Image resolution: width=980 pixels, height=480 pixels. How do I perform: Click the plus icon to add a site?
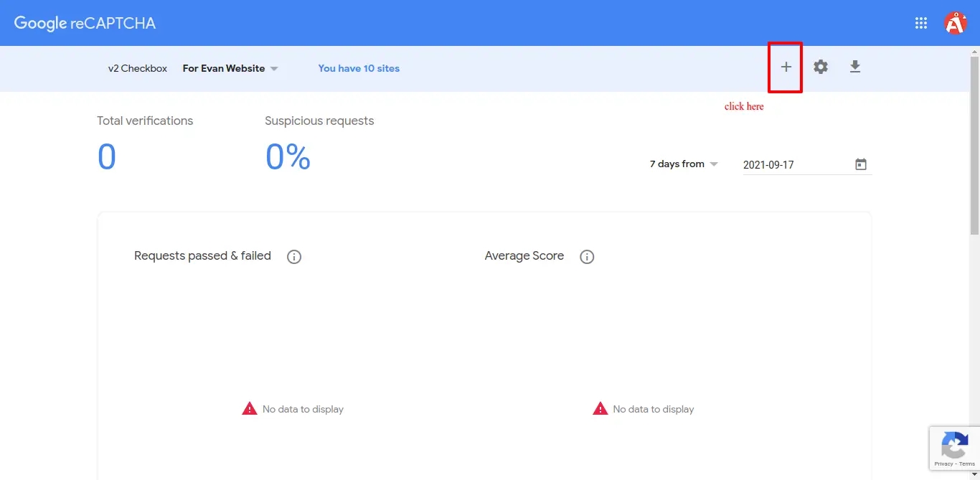tap(786, 67)
